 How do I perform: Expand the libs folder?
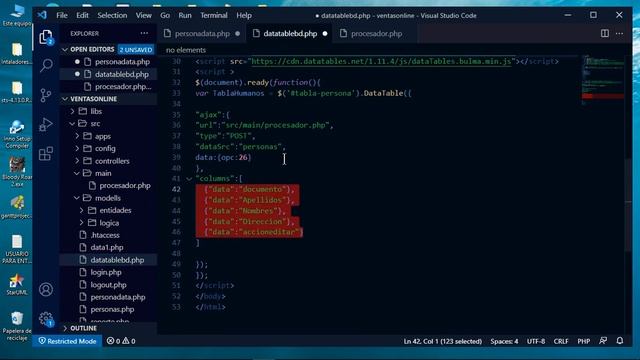click(x=72, y=111)
